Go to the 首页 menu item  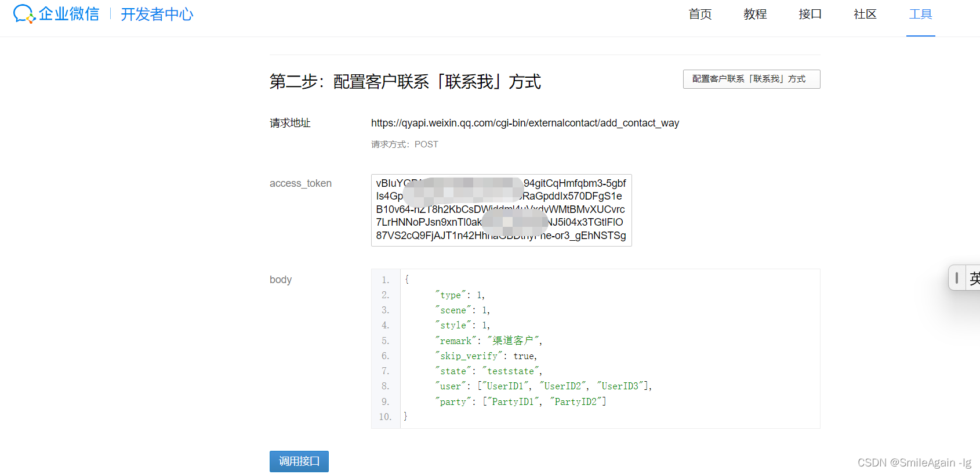coord(700,15)
